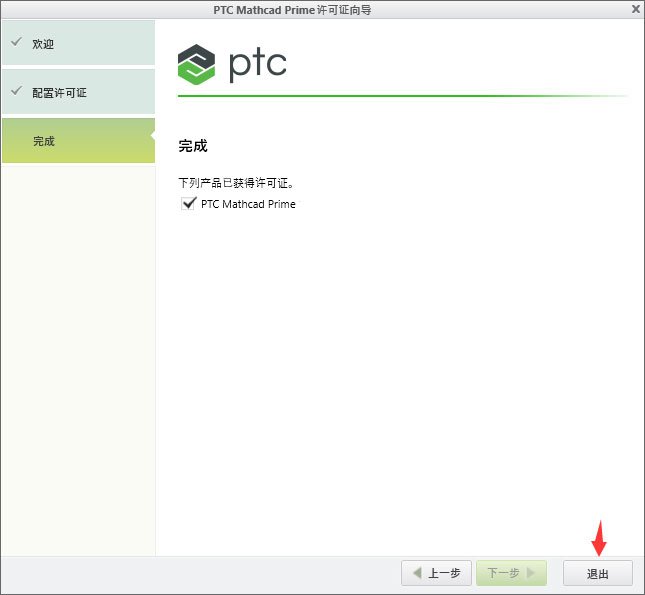Click the 完成 heading text
Viewport: 645px width, 595px height.
[193, 146]
